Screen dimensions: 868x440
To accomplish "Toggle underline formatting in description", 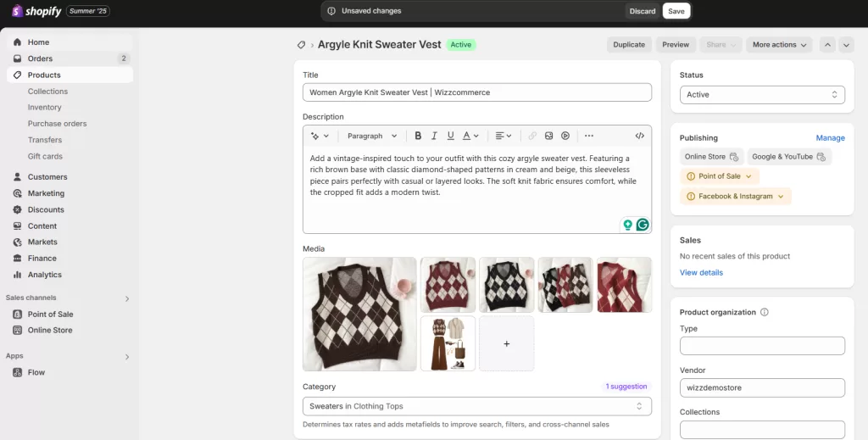I will (x=451, y=136).
